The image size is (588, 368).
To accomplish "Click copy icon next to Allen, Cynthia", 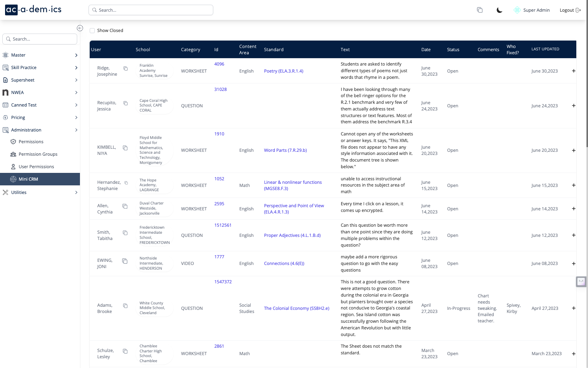I will (125, 206).
